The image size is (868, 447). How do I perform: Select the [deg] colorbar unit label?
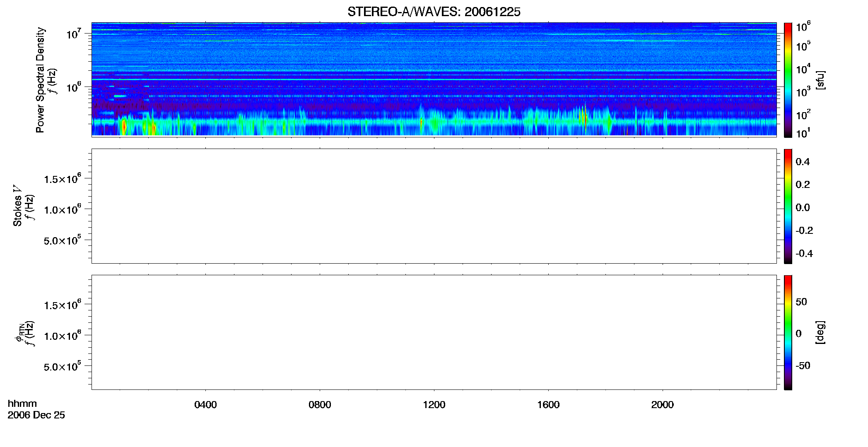(x=820, y=332)
